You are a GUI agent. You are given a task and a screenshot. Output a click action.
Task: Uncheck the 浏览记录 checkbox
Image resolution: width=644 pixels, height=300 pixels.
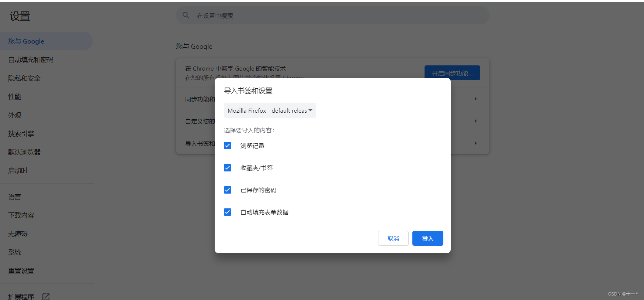(228, 146)
